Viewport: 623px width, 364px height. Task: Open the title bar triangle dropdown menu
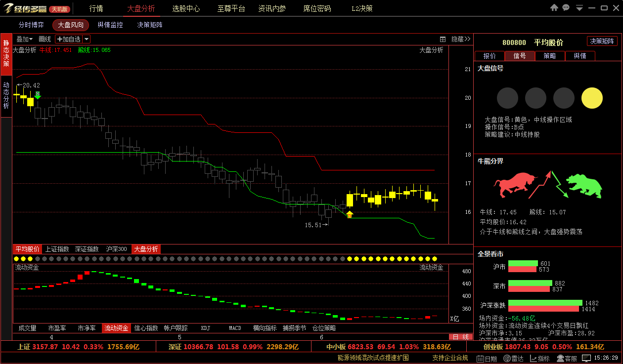pos(579,8)
